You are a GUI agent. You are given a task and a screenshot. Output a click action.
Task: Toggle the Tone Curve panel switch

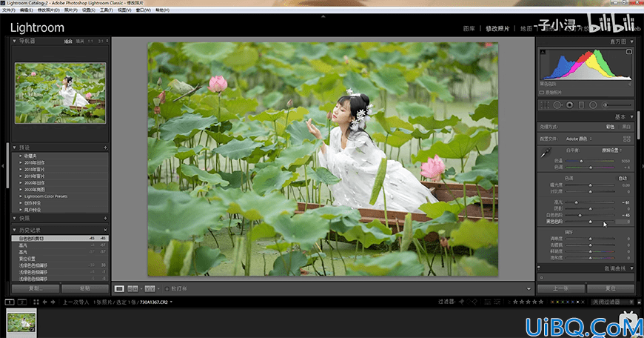[x=539, y=268]
